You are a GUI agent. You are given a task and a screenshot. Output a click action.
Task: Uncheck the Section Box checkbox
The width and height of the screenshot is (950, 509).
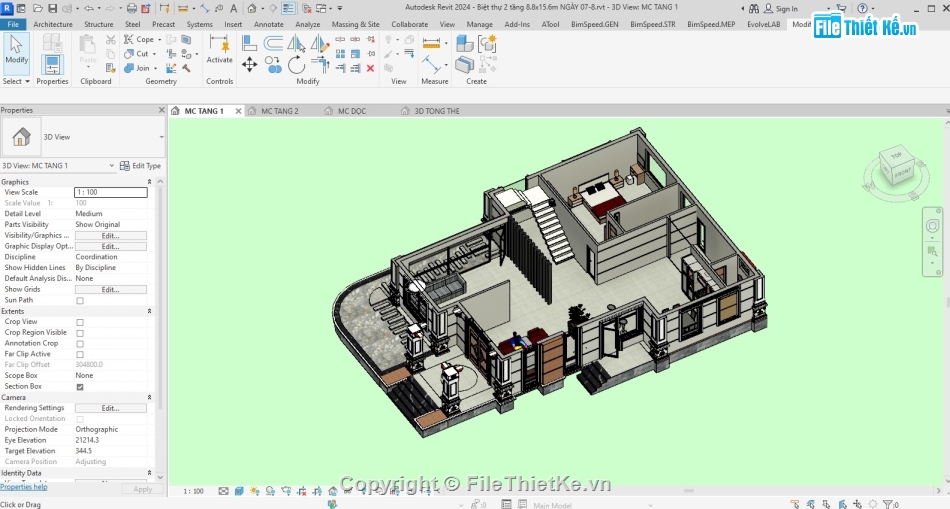click(x=80, y=387)
